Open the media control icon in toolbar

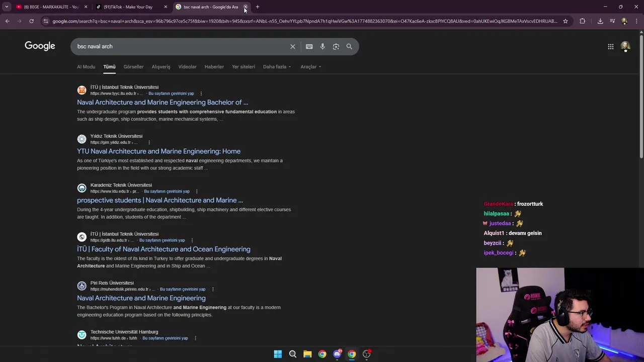[x=612, y=21]
